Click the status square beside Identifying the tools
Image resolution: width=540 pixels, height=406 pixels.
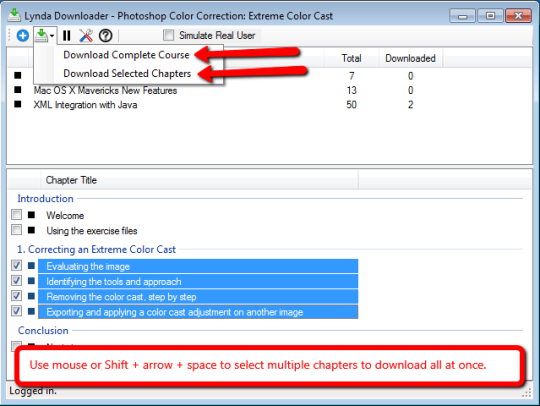click(x=31, y=281)
